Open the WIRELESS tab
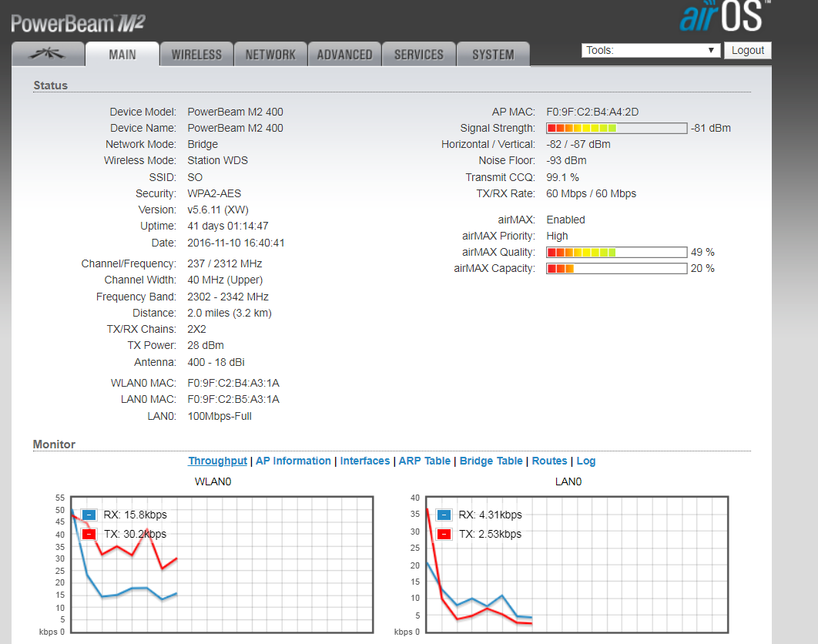The image size is (818, 644). [x=196, y=54]
